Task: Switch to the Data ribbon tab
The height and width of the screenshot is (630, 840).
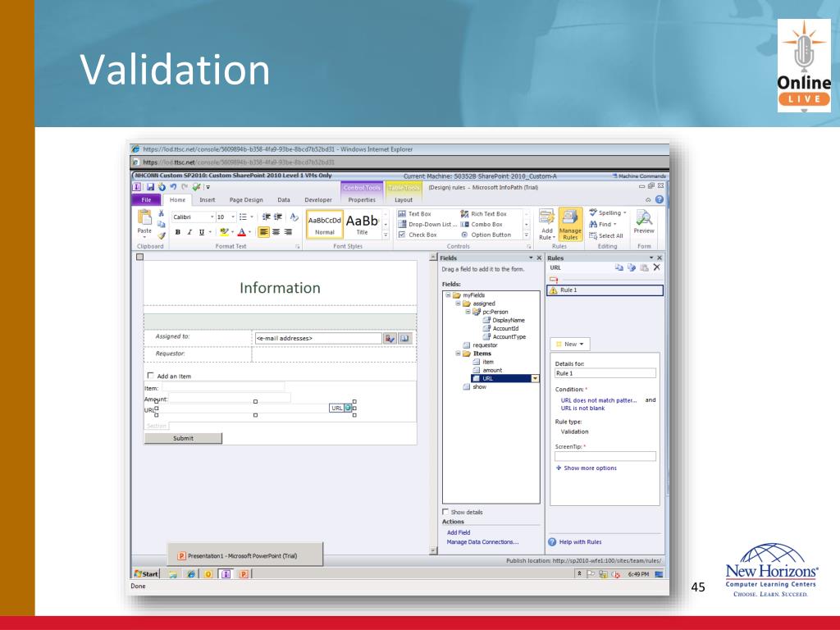Action: (284, 200)
